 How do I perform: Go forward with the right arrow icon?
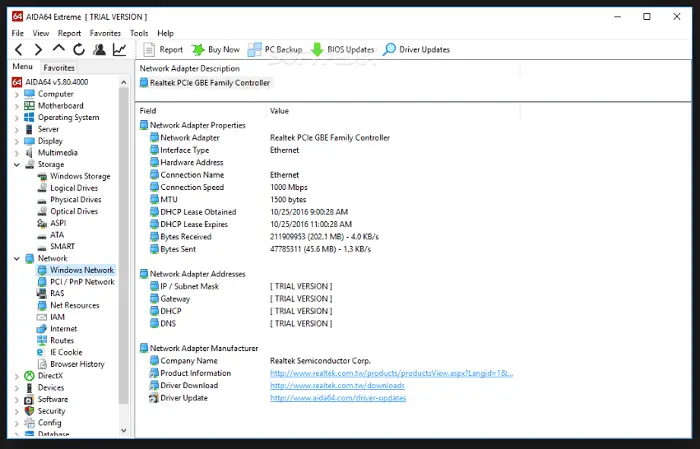click(38, 50)
